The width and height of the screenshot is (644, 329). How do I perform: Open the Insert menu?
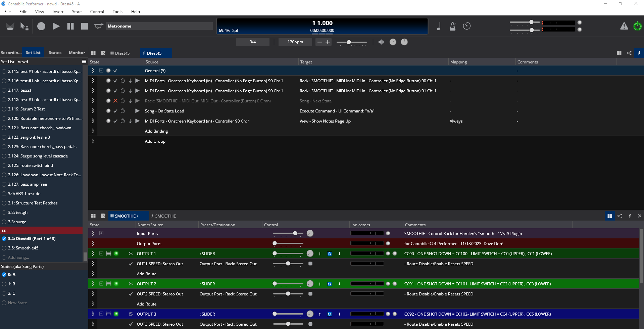tap(58, 12)
